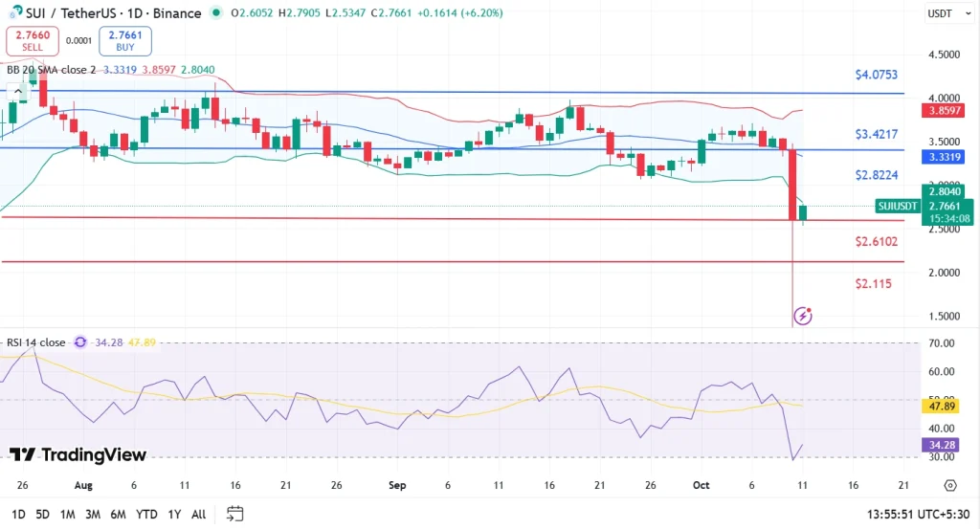
Task: Select the 1D time range
Action: pos(18,514)
